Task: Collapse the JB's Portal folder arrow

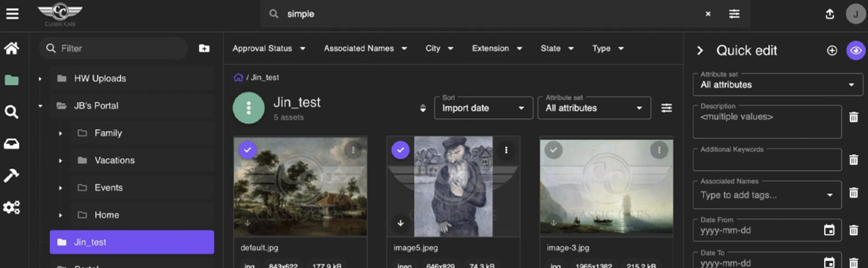Action: (41, 106)
